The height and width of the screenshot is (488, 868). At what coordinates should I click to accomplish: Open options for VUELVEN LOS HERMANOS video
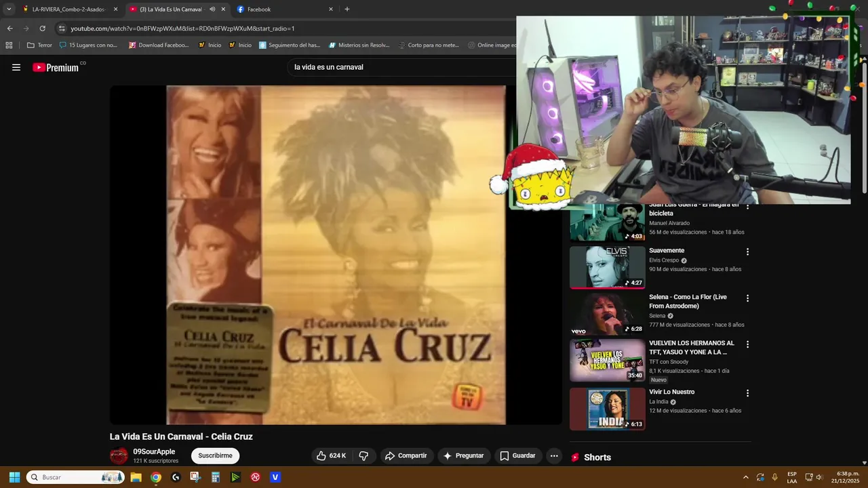(747, 344)
